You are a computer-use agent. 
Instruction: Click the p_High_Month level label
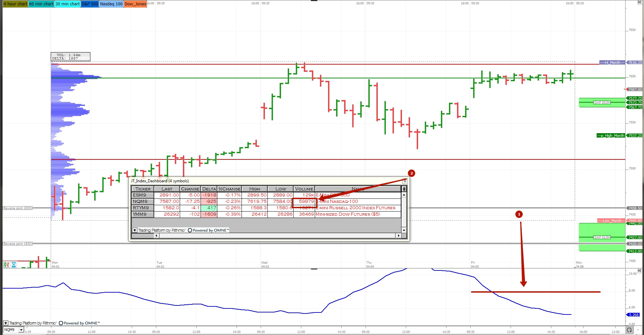611,136
